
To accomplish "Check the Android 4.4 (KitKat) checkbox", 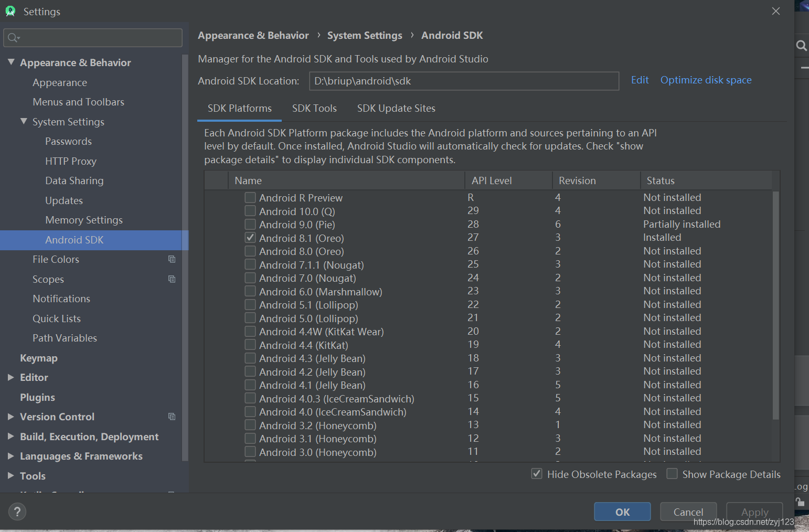I will click(x=250, y=345).
